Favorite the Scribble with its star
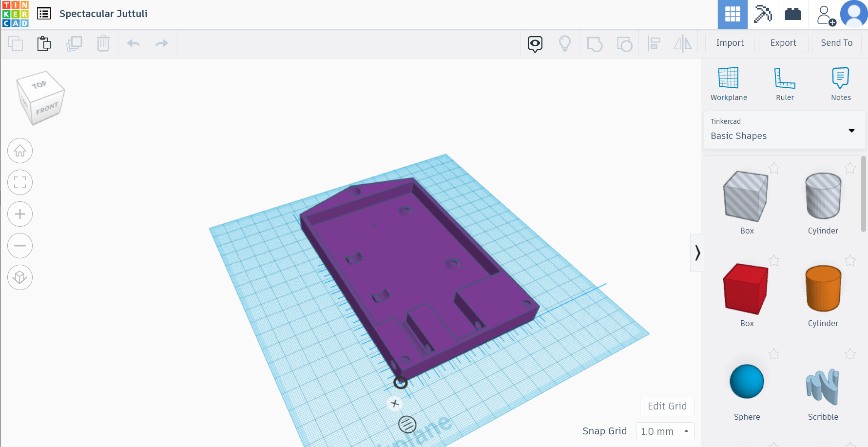The width and height of the screenshot is (868, 447). tap(850, 354)
